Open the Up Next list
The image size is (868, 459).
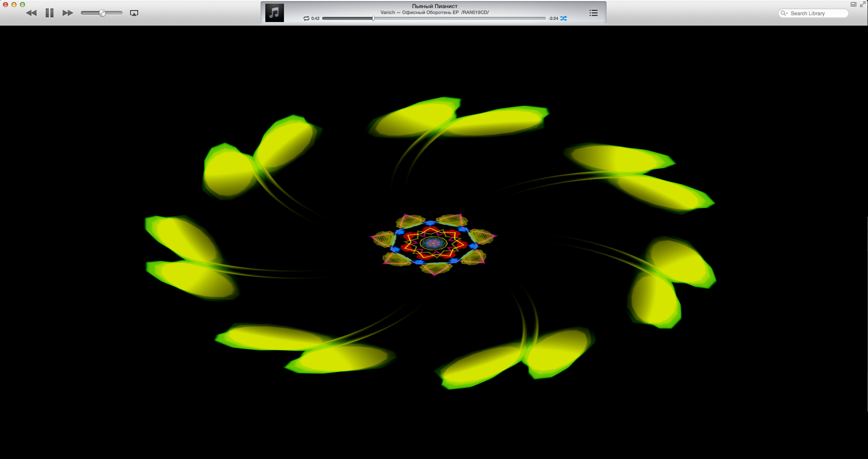pos(593,13)
